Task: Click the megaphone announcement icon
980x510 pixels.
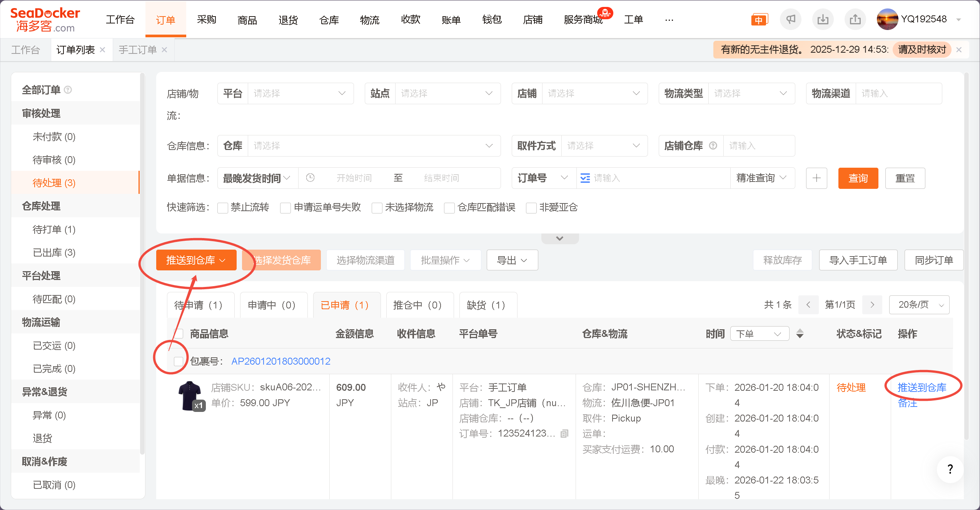Action: pos(790,19)
